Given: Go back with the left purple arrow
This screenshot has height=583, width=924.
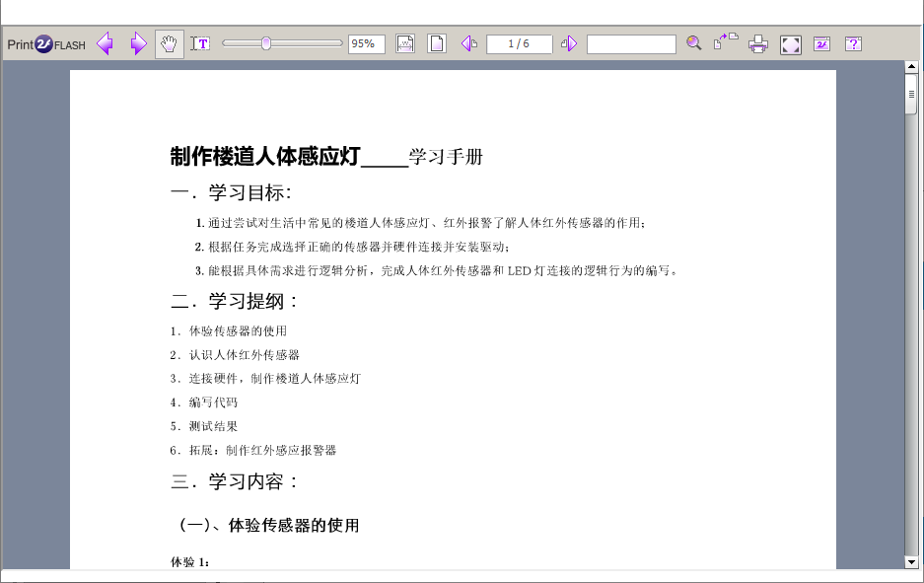Looking at the screenshot, I should click(105, 44).
